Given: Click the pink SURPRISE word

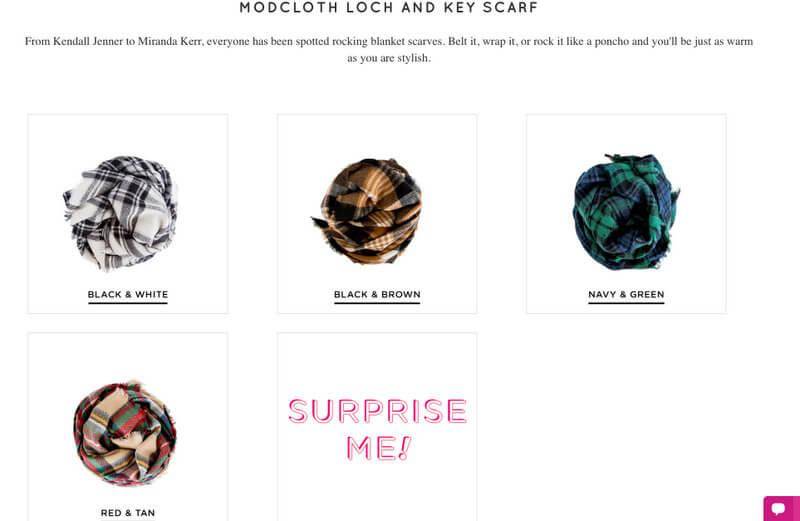Looking at the screenshot, I should tap(378, 411).
